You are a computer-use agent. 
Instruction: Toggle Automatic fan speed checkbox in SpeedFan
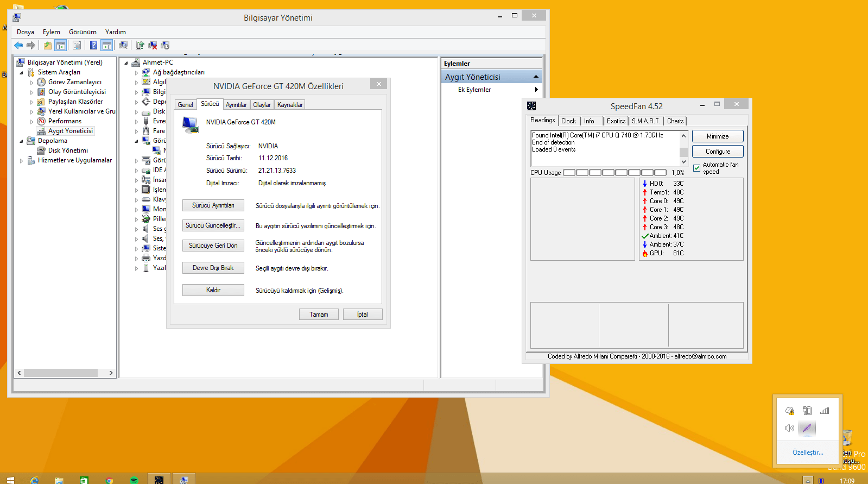(x=697, y=168)
